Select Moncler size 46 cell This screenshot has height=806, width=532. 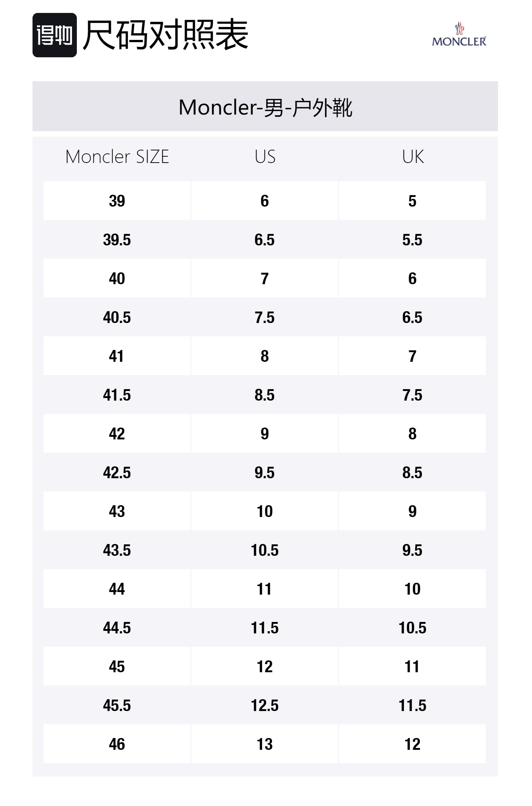tap(117, 744)
